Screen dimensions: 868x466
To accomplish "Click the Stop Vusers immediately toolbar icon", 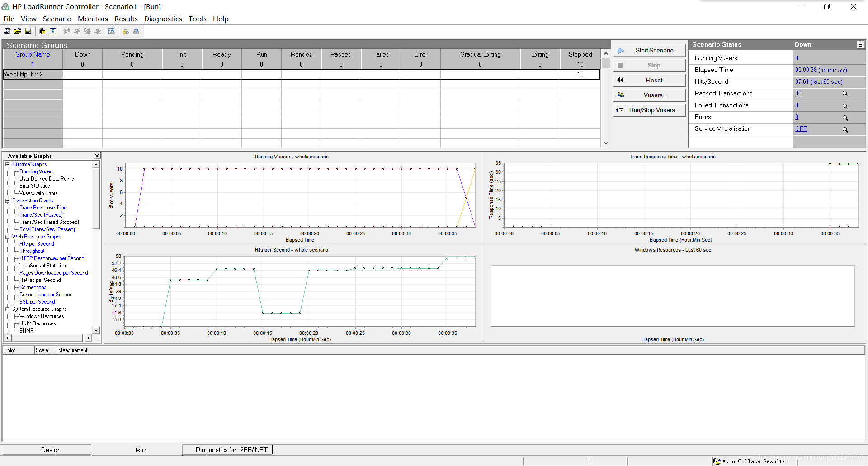I will (x=98, y=31).
